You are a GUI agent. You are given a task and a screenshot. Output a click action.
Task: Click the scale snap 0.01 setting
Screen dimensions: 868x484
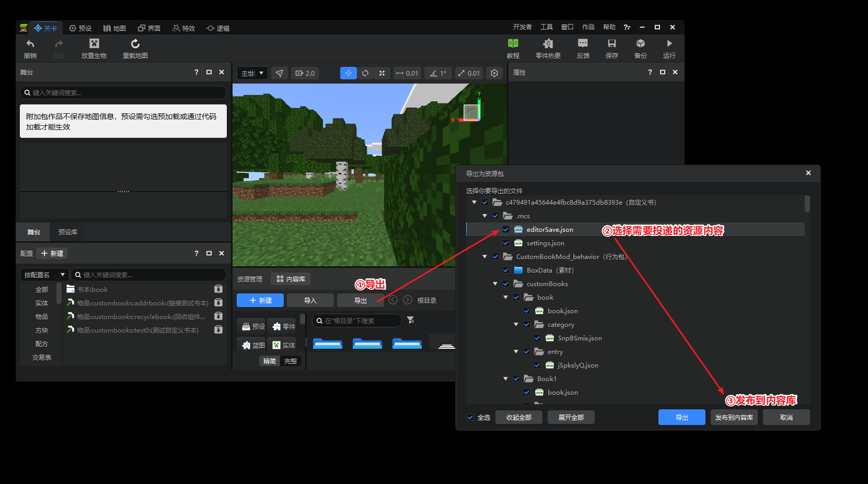tap(469, 73)
